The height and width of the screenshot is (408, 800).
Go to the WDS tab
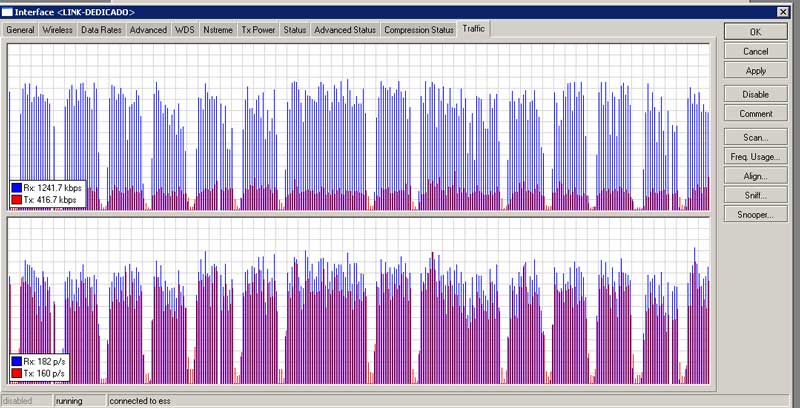click(185, 30)
